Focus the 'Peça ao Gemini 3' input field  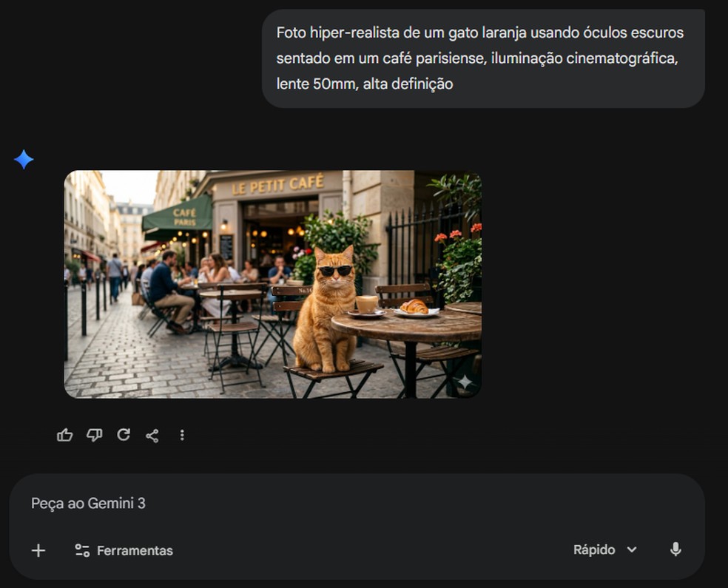click(x=357, y=503)
